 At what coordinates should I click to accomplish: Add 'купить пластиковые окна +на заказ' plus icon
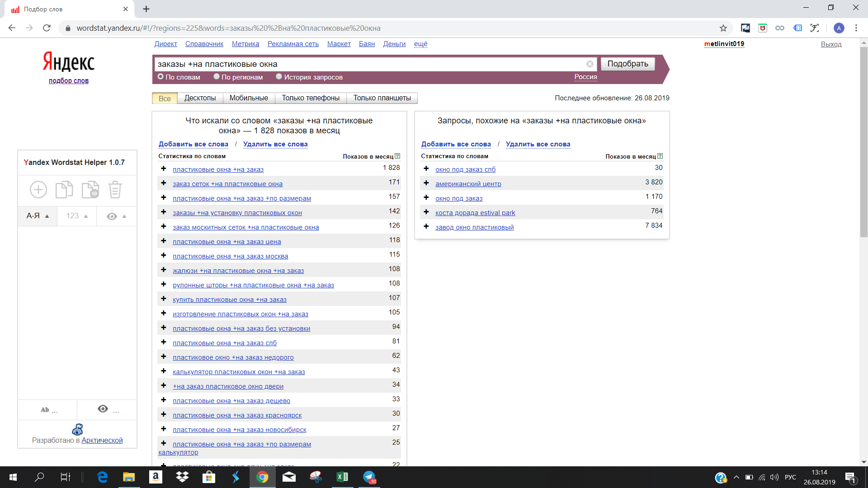click(x=164, y=299)
